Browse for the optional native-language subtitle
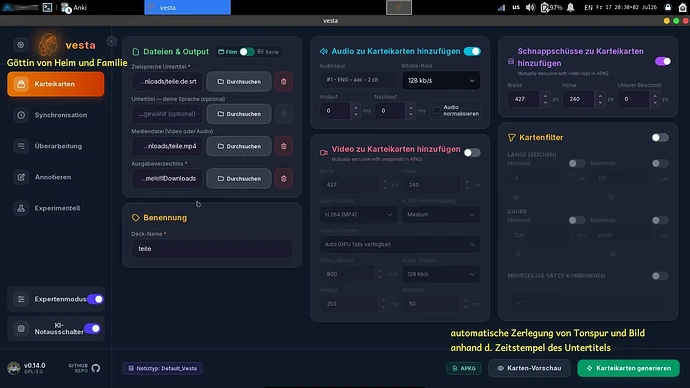This screenshot has height=388, width=690. click(239, 114)
